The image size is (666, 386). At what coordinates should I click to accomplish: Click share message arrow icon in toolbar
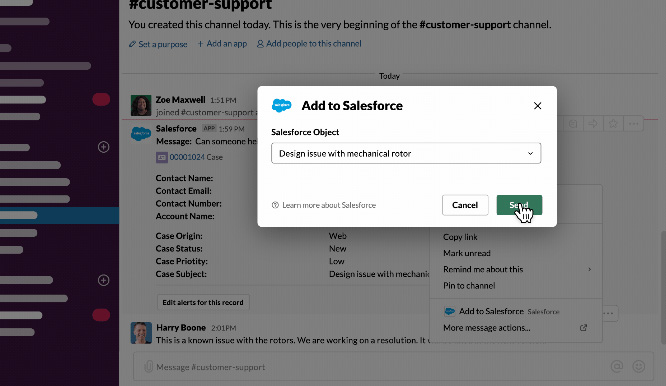tap(593, 124)
